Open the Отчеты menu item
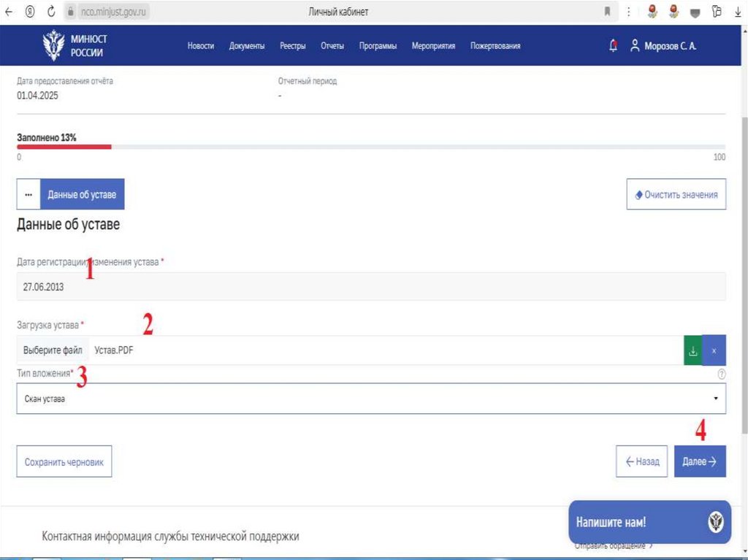This screenshot has width=748, height=560. tap(332, 46)
